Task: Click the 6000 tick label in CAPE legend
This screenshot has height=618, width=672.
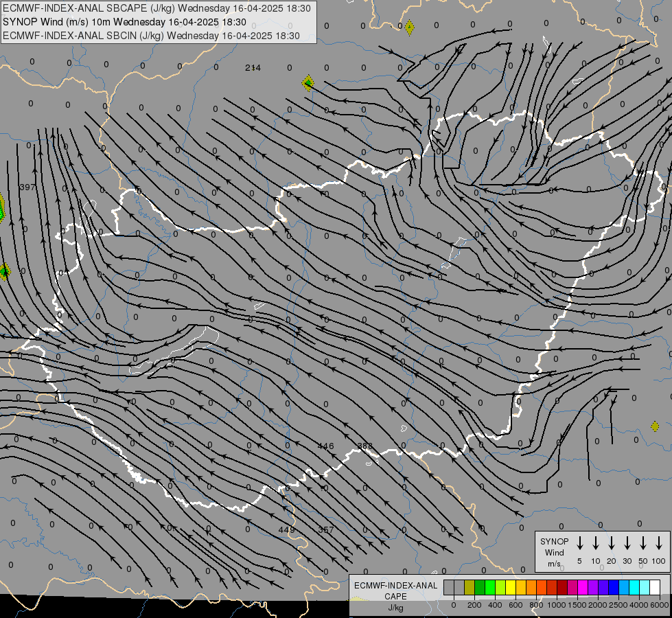Action: click(660, 605)
